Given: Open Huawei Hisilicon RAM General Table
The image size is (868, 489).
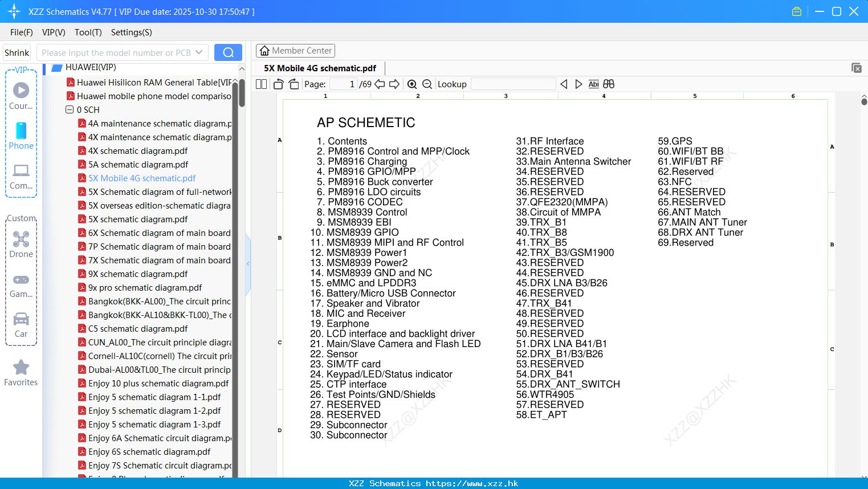Looking at the screenshot, I should [154, 83].
